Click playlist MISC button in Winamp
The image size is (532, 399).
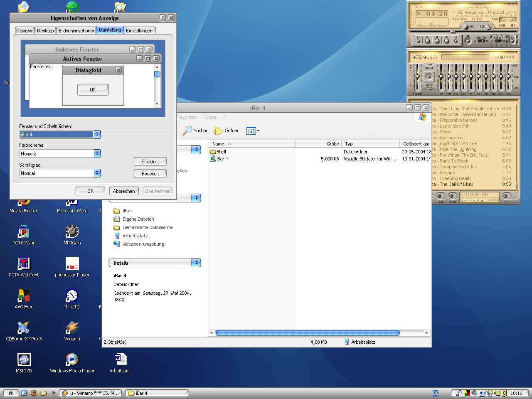click(x=452, y=196)
